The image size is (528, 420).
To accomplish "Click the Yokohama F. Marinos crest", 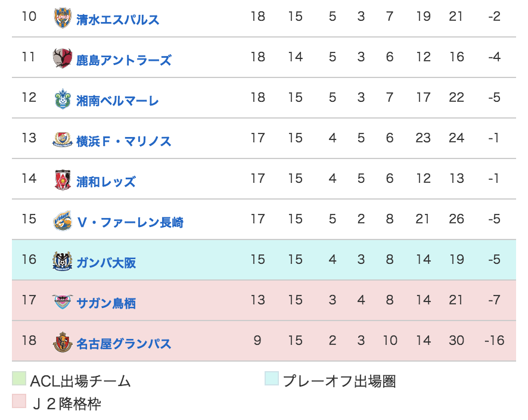I will pyautogui.click(x=63, y=139).
